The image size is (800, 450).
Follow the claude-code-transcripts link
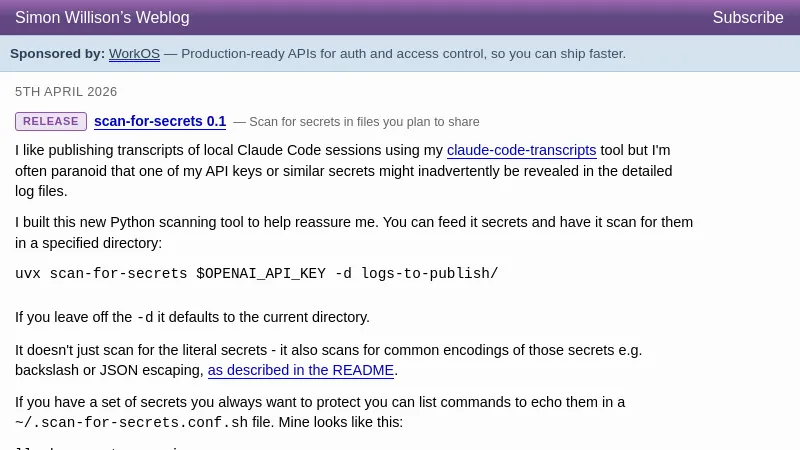[x=521, y=151]
